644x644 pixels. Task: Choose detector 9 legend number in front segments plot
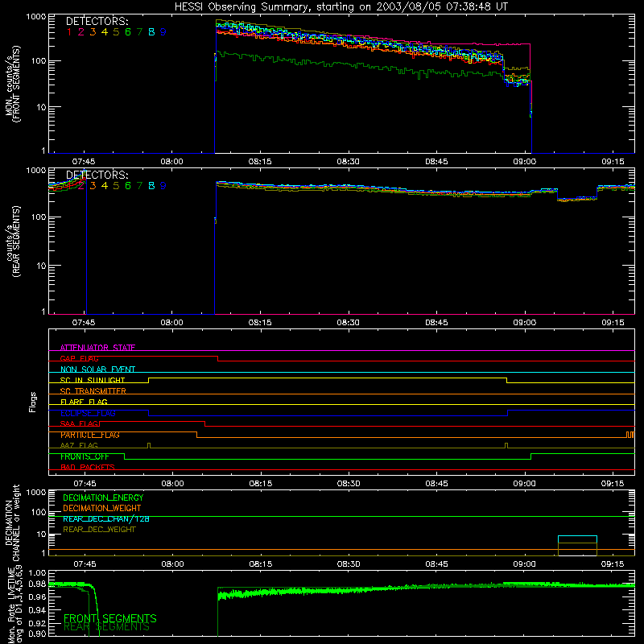click(x=163, y=32)
